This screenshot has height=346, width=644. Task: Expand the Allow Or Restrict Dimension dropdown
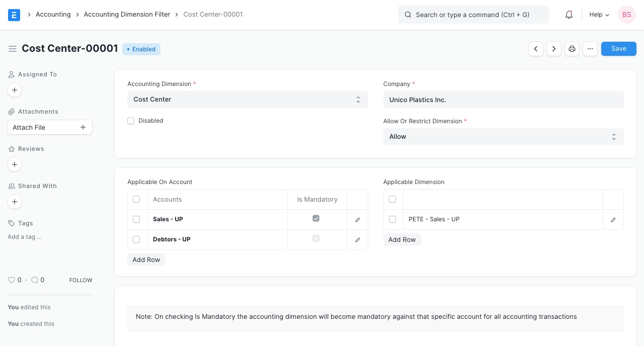point(503,137)
